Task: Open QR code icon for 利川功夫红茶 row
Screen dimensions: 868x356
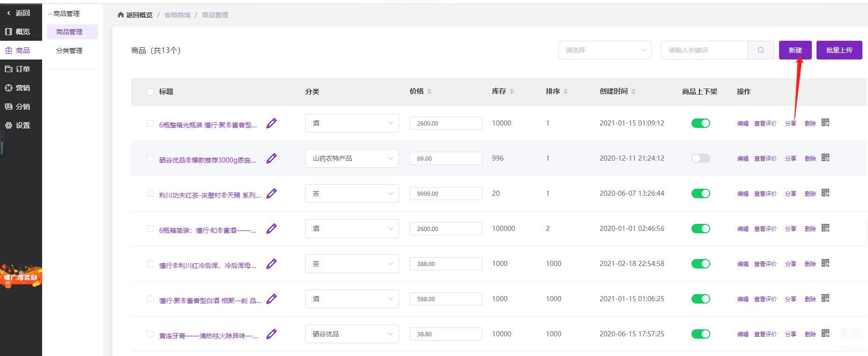Action: [825, 193]
